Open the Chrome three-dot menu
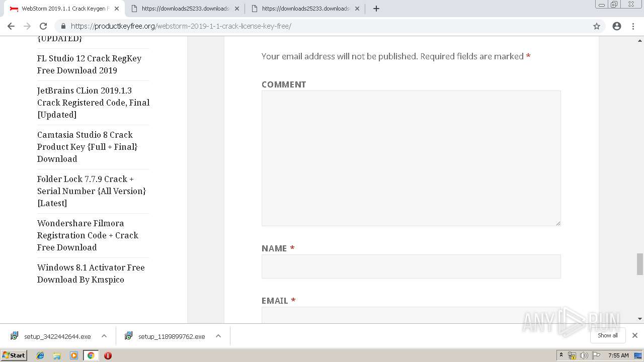Screen dimensions: 644x362 coord(633,26)
